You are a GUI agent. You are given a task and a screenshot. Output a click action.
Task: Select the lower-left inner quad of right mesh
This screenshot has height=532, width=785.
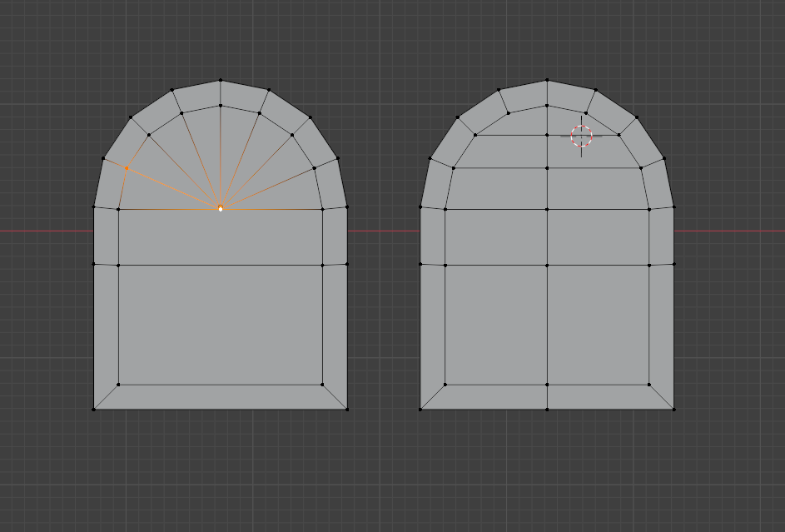click(496, 325)
